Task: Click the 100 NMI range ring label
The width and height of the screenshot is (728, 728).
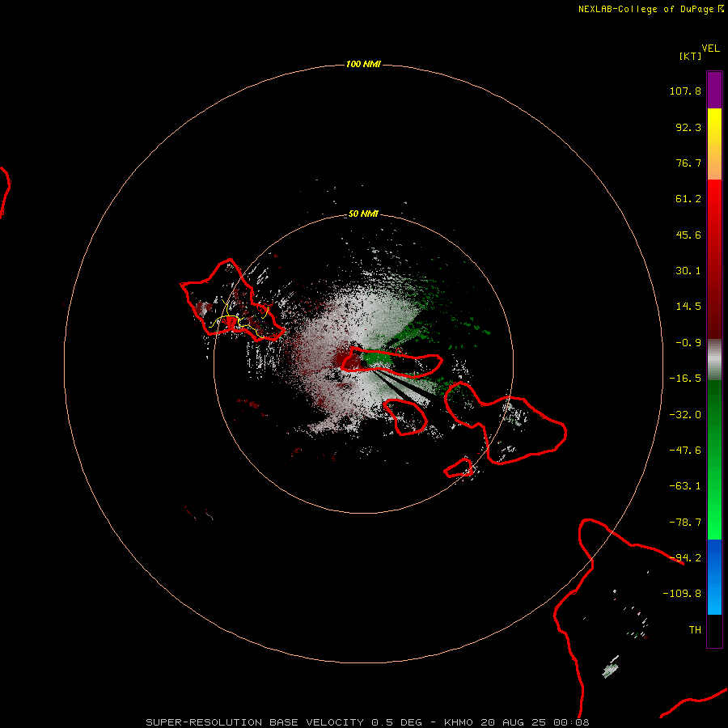Action: point(363,64)
